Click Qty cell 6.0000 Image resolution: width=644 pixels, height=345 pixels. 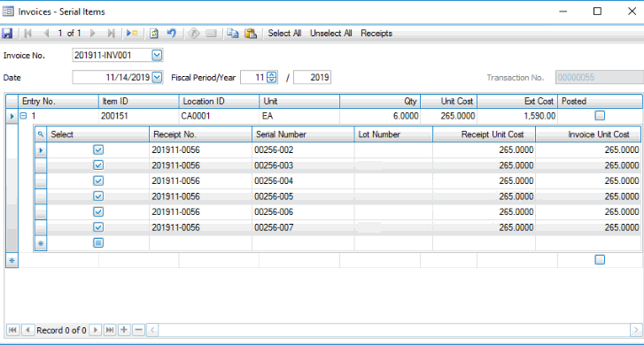380,116
